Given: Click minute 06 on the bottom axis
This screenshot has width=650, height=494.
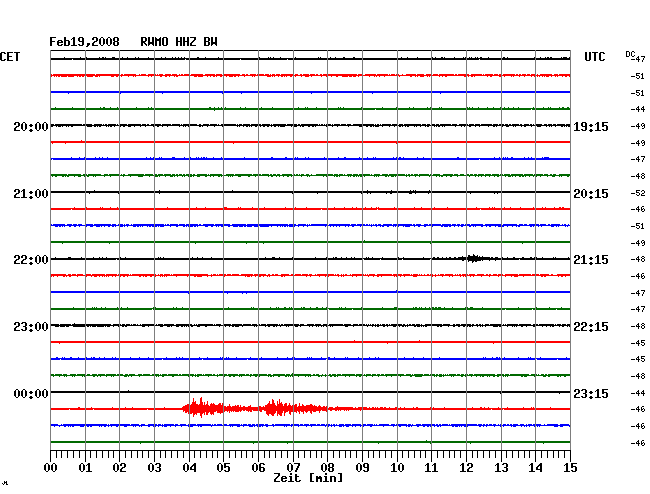Looking at the screenshot, I should (x=258, y=467).
